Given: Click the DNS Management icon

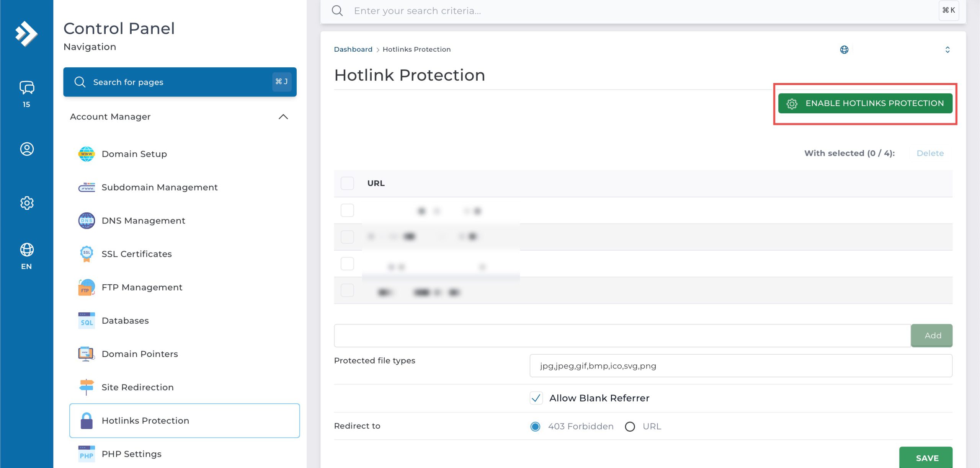Looking at the screenshot, I should tap(87, 221).
